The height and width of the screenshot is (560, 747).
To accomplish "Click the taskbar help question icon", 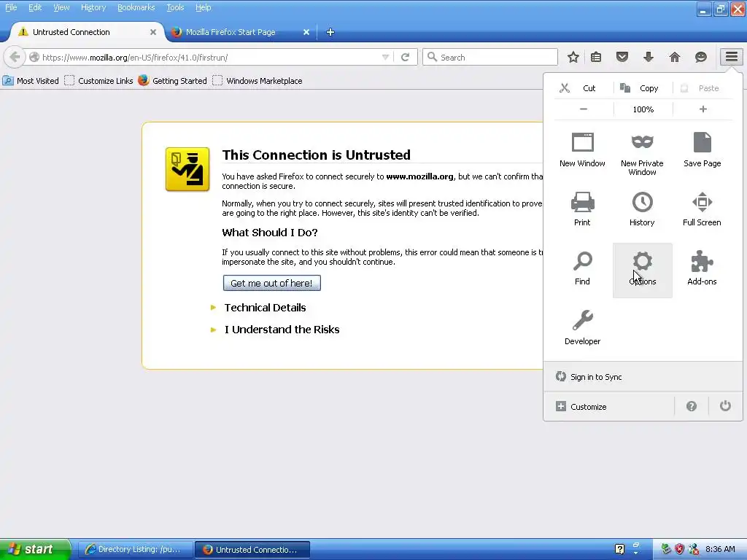I will tap(619, 550).
